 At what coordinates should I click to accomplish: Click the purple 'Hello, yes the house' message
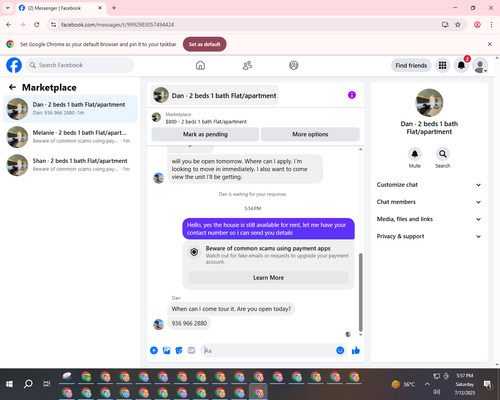click(268, 229)
